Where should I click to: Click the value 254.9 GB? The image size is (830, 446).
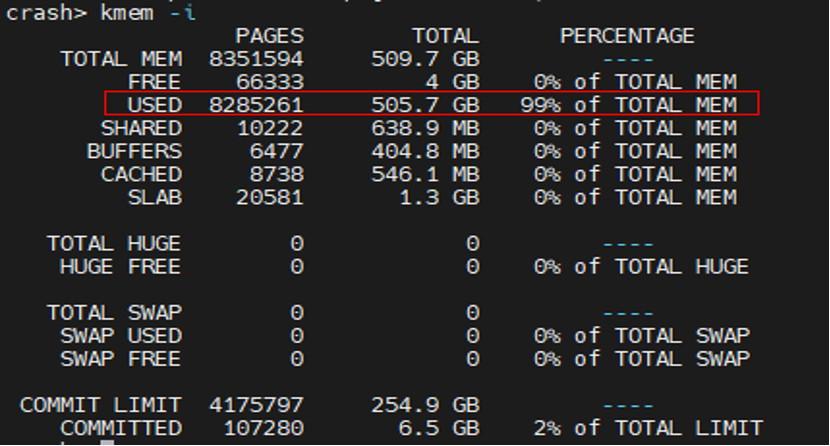tap(425, 405)
